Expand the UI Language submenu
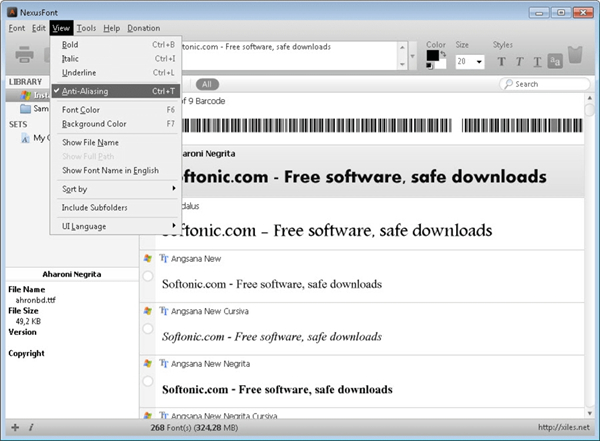The width and height of the screenshot is (600, 441). pyautogui.click(x=114, y=226)
